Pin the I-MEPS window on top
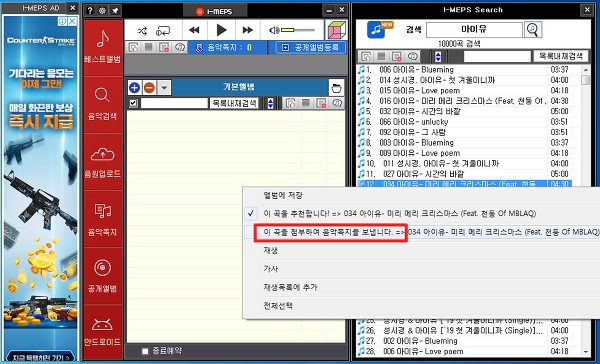Viewport: 600px width, 364px height. click(x=115, y=11)
